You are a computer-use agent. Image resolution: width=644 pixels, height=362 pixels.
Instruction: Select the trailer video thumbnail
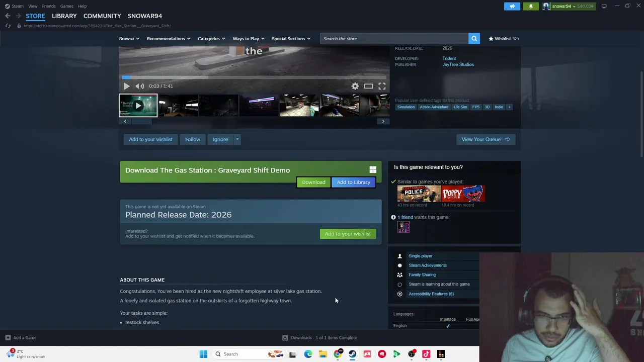(x=138, y=106)
